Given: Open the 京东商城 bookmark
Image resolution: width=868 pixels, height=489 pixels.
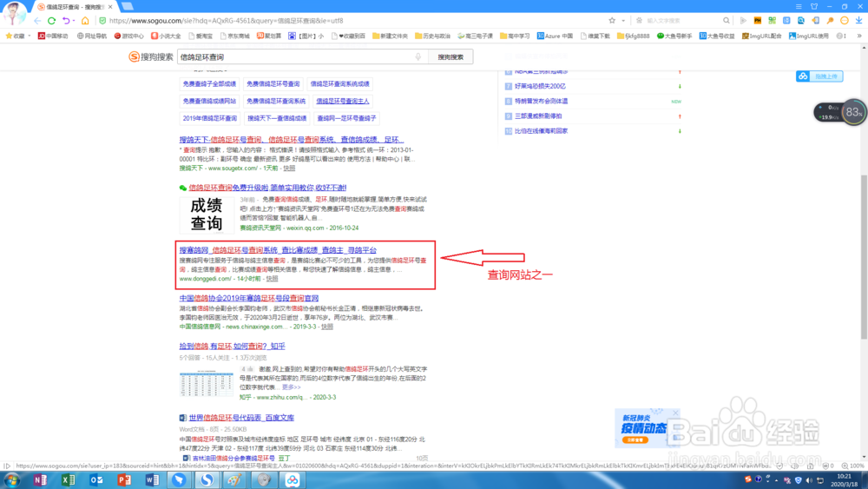Looking at the screenshot, I should point(234,36).
